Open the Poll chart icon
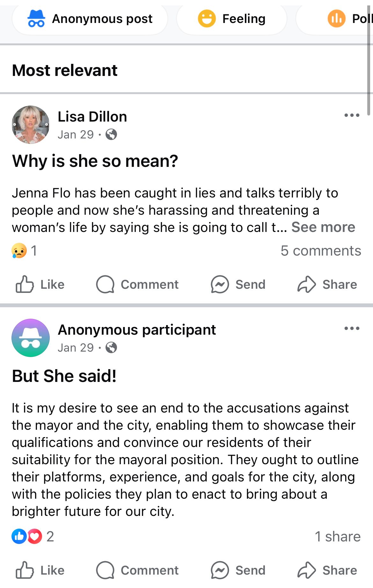373x588 pixels. pos(337,19)
